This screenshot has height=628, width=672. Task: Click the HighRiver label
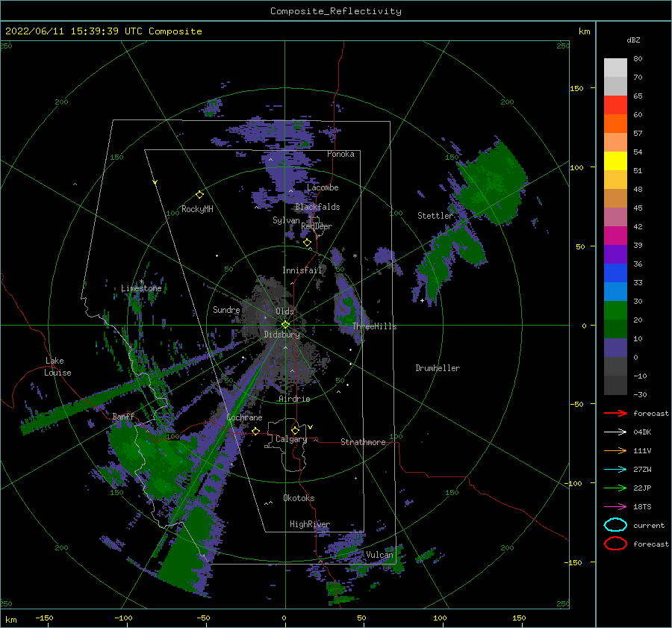(310, 524)
